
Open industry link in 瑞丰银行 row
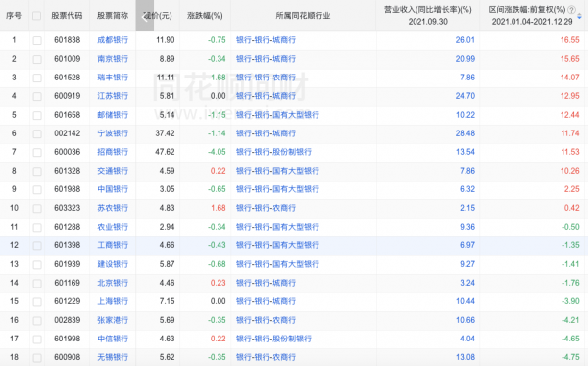(266, 78)
